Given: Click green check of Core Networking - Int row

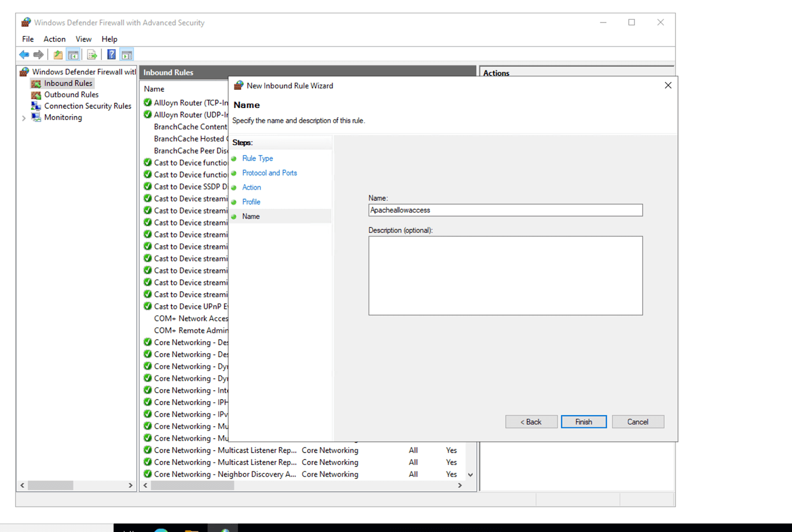Looking at the screenshot, I should click(x=148, y=390).
